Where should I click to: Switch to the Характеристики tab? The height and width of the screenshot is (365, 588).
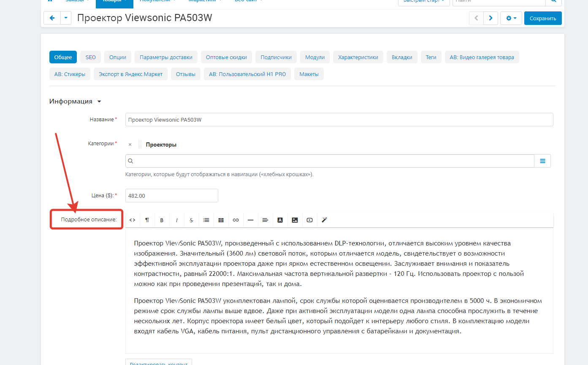pos(358,57)
